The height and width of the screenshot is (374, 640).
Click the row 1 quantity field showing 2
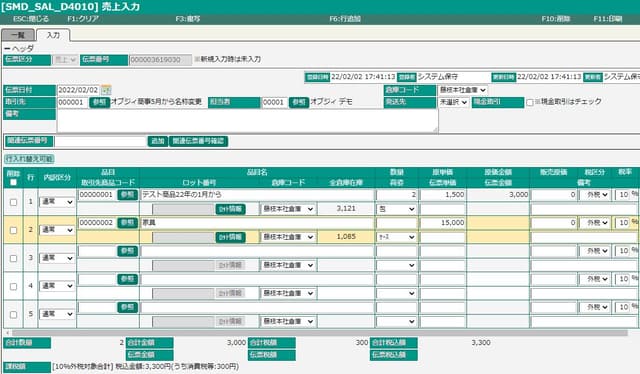point(396,195)
